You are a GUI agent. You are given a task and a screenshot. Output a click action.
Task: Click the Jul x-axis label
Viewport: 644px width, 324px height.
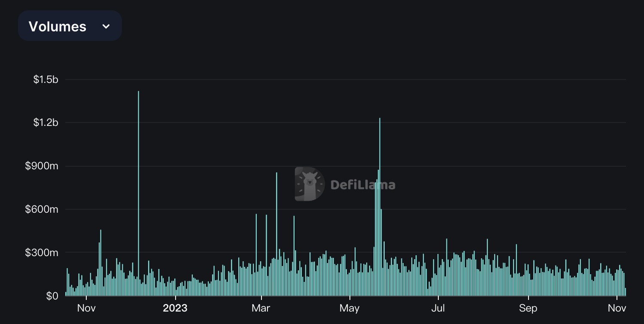point(438,309)
